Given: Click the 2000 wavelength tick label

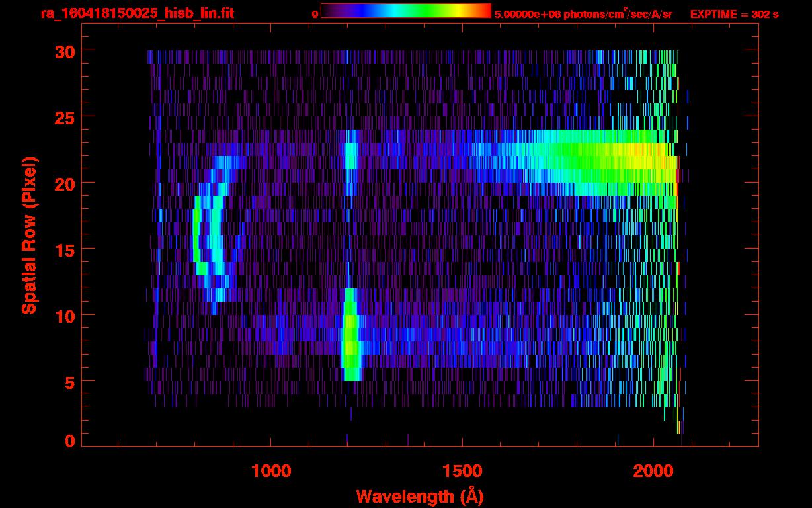Looking at the screenshot, I should click(653, 470).
